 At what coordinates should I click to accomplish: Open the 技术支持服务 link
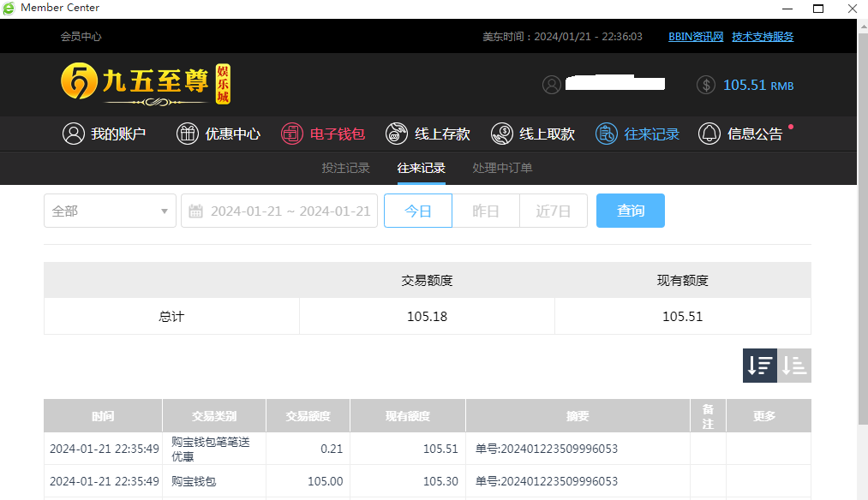(x=763, y=37)
